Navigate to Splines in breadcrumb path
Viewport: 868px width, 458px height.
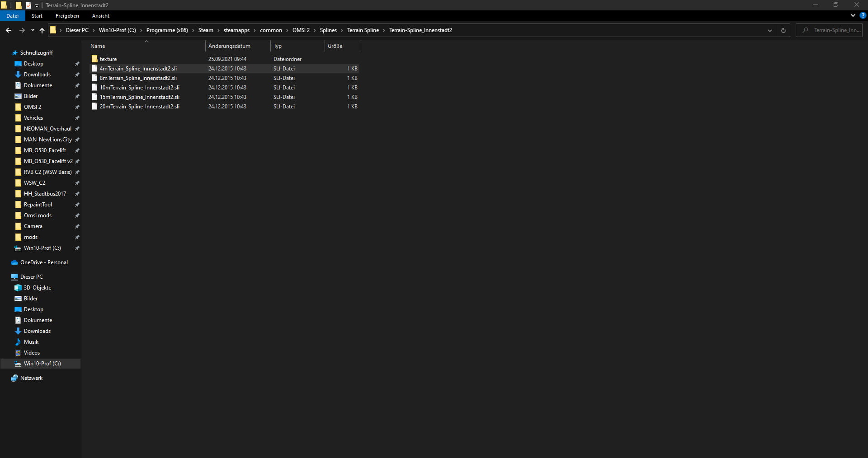328,30
